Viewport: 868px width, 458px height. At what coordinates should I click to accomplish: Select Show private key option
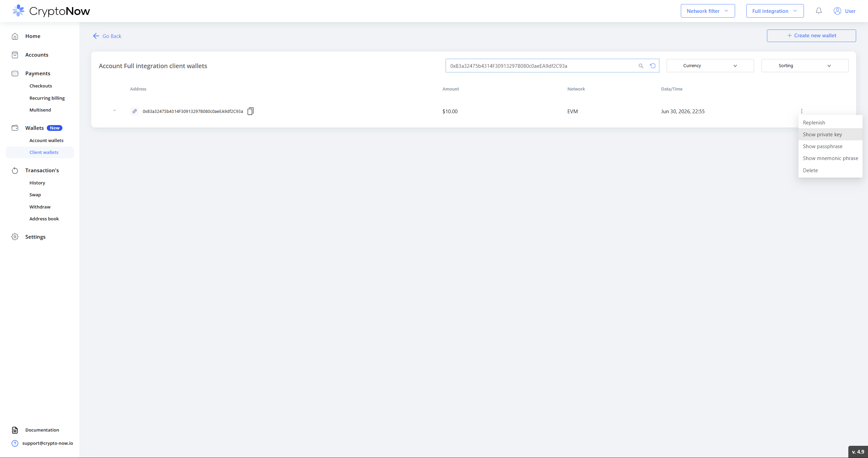click(x=830, y=135)
